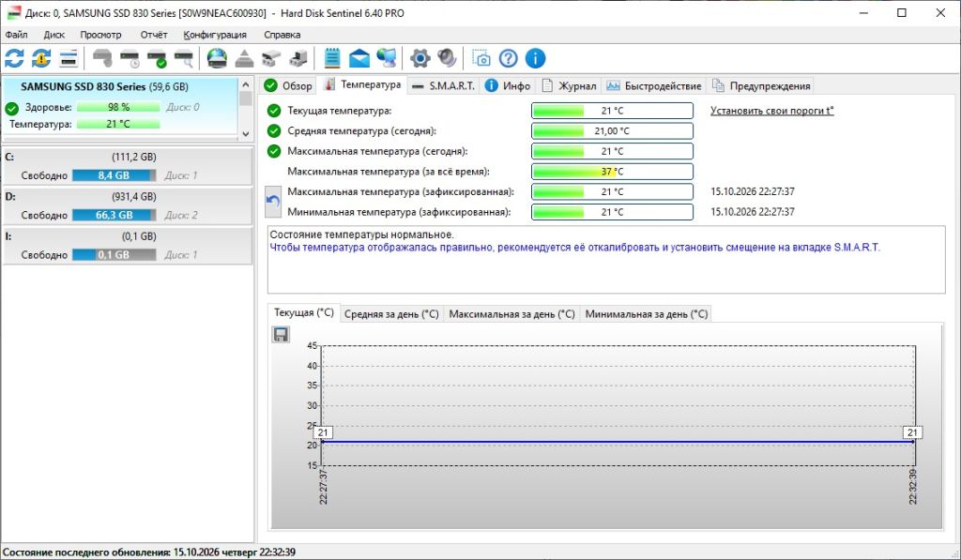Image resolution: width=961 pixels, height=560 pixels.
Task: Click the blue info circle toolbar icon
Action: click(x=535, y=58)
